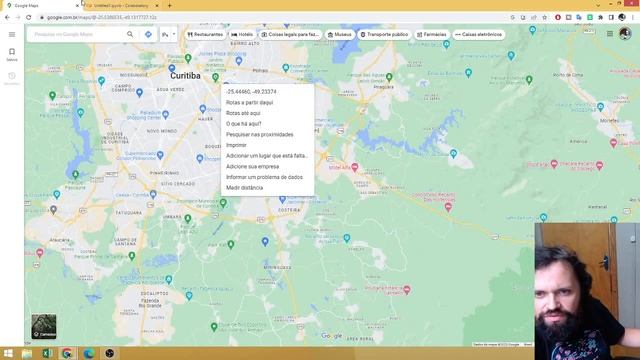
Task: Go back in browser history
Action: click(7, 18)
